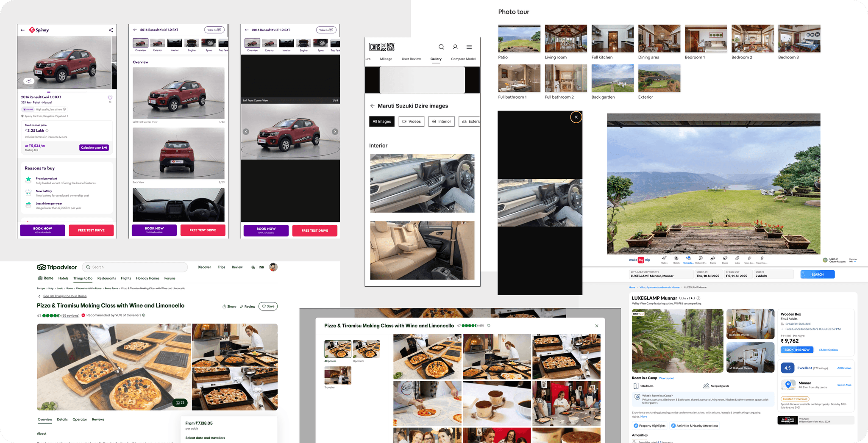The height and width of the screenshot is (443, 868).
Task: Toggle the Videos filter chip on Cars24
Action: coord(412,122)
